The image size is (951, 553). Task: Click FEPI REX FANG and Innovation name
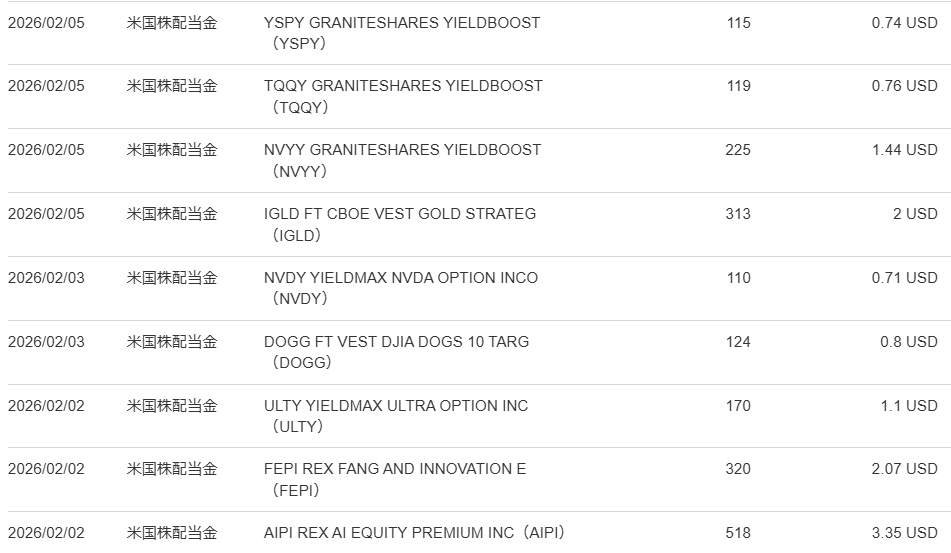point(394,469)
